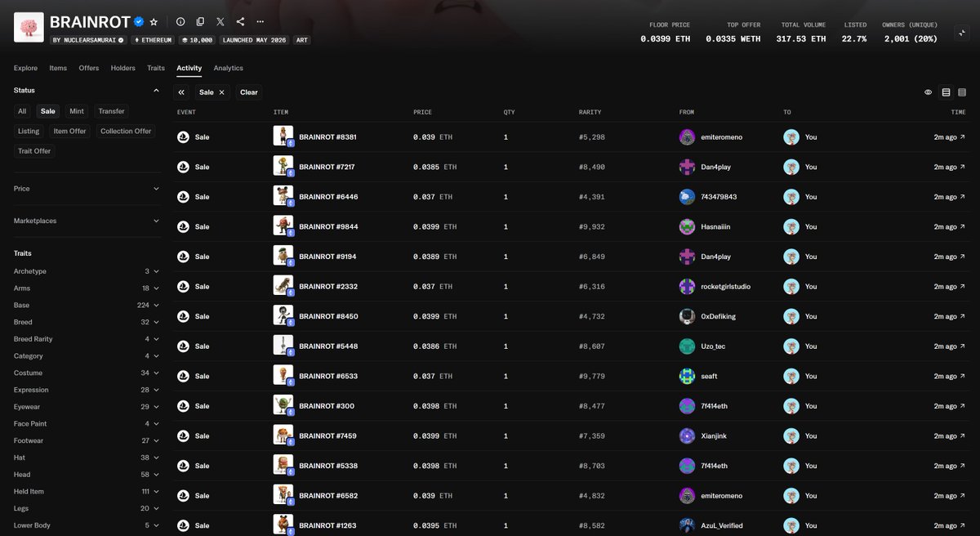
Task: Open the Analytics tab
Action: coord(229,68)
